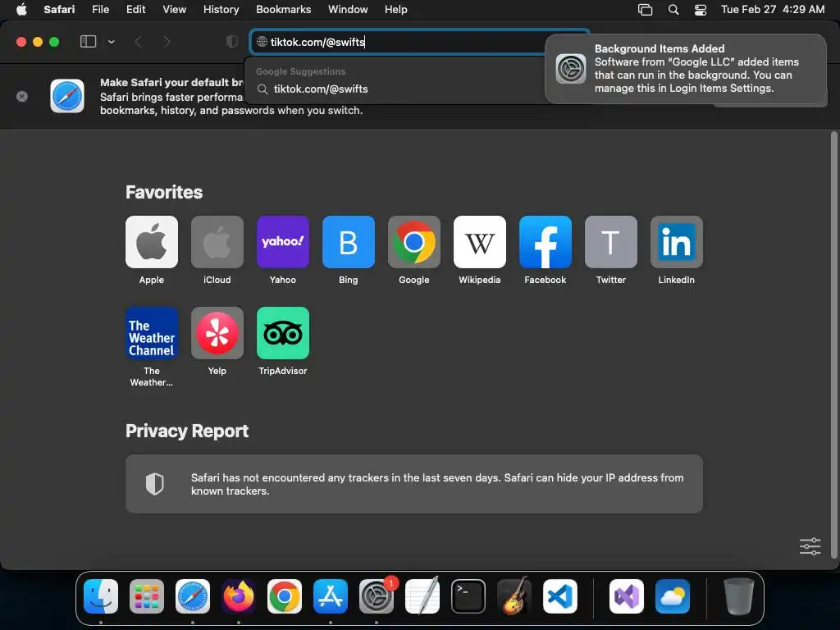Image resolution: width=840 pixels, height=630 pixels.
Task: Expand the tab group dropdown arrow
Action: click(x=112, y=42)
